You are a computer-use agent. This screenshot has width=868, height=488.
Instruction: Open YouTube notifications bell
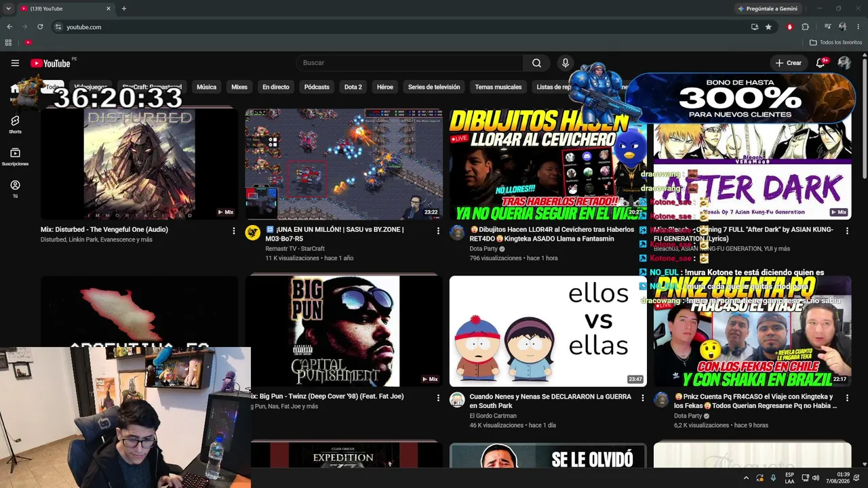[821, 62]
